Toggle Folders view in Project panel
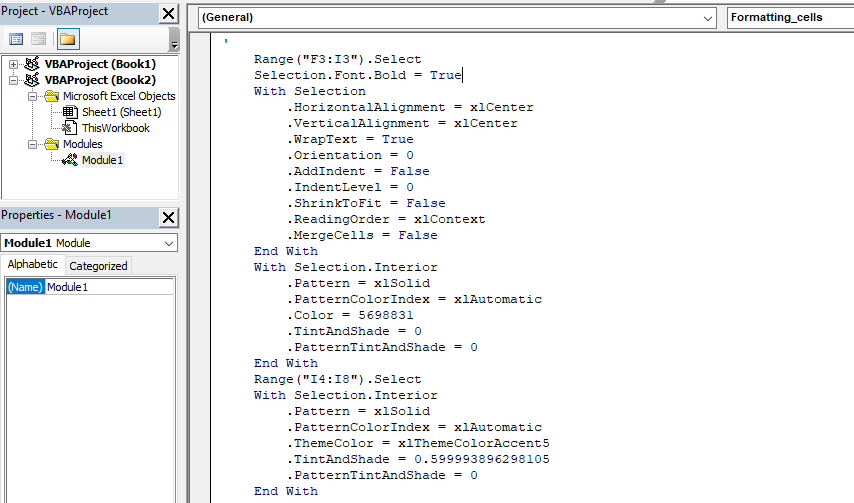Image resolution: width=854 pixels, height=503 pixels. (x=68, y=39)
